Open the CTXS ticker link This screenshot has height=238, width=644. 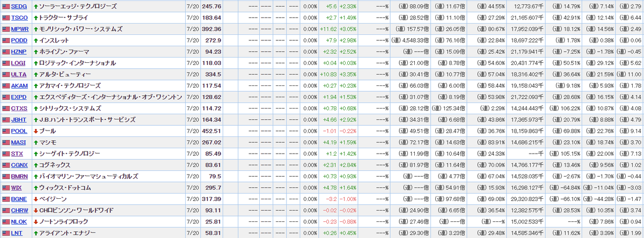19,109
